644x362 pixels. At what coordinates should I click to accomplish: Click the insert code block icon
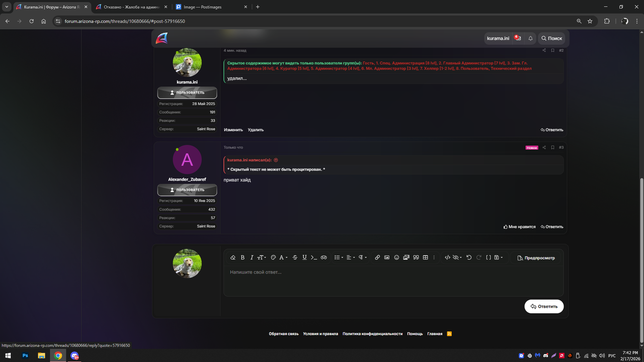tap(447, 257)
